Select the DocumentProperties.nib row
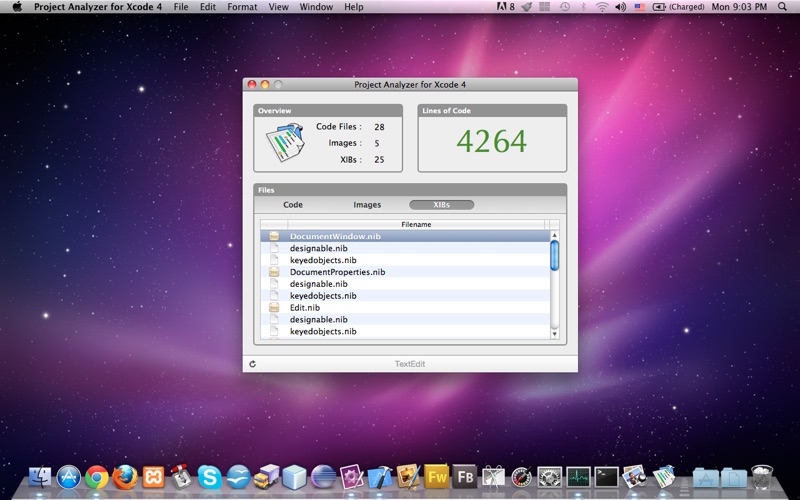Viewport: 800px width, 500px height. (x=405, y=272)
